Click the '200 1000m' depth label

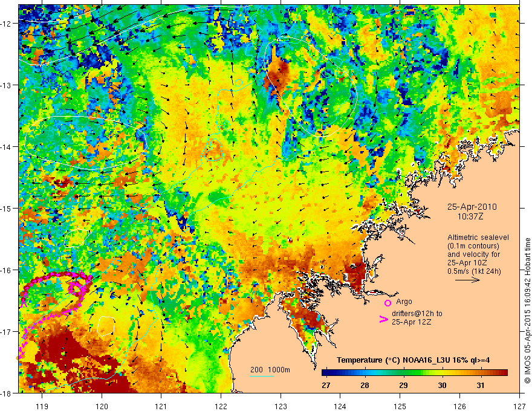(x=270, y=370)
